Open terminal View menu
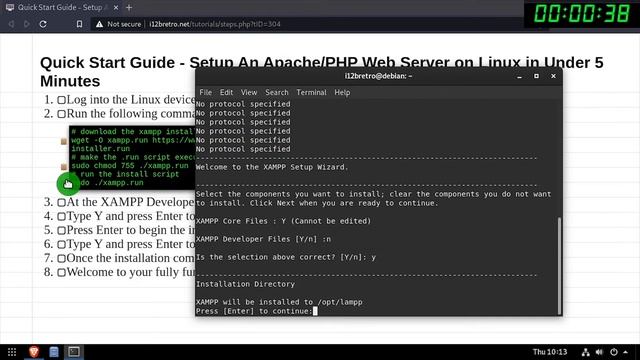Viewport: 640px width, 360px height. point(249,92)
